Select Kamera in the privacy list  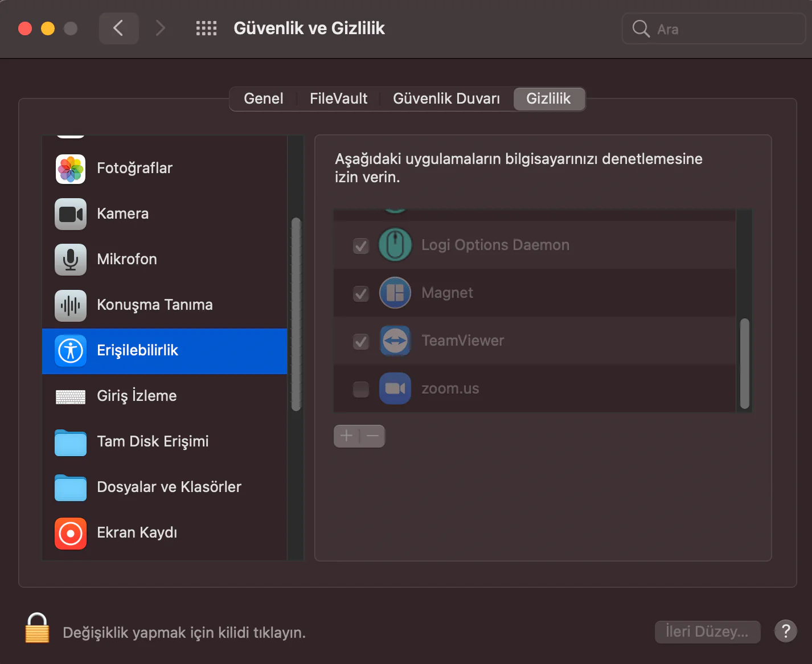(165, 214)
